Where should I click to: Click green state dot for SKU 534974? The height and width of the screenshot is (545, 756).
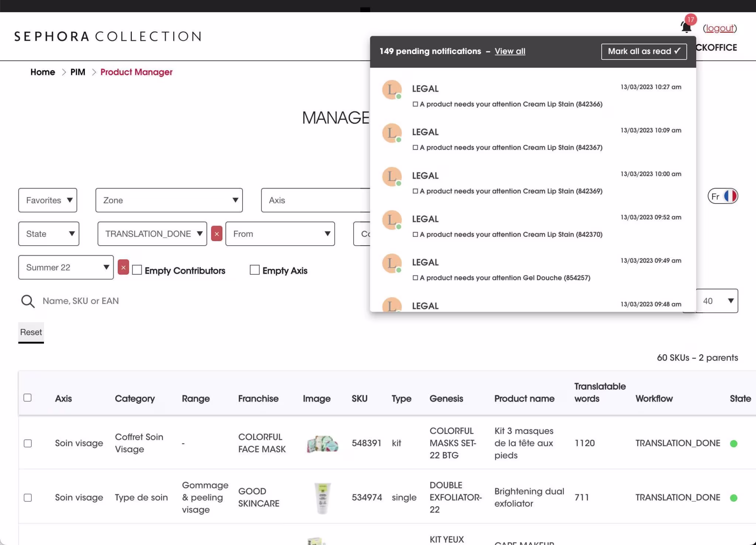pos(733,498)
